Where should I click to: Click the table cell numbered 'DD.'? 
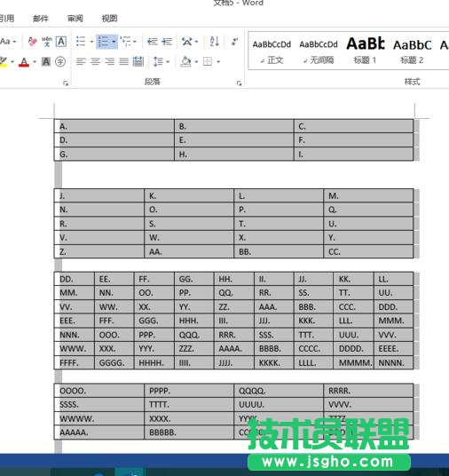coord(75,279)
